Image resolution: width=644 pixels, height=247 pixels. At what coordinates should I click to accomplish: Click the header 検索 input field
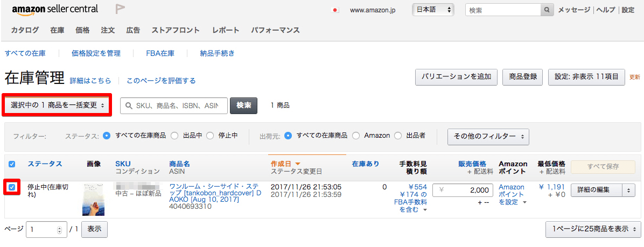[x=503, y=10]
